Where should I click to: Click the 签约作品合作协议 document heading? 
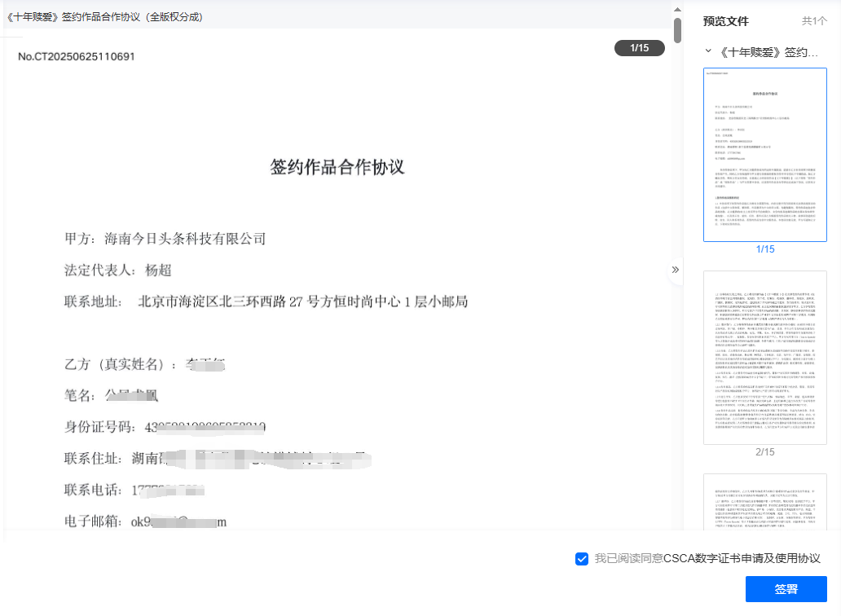337,167
